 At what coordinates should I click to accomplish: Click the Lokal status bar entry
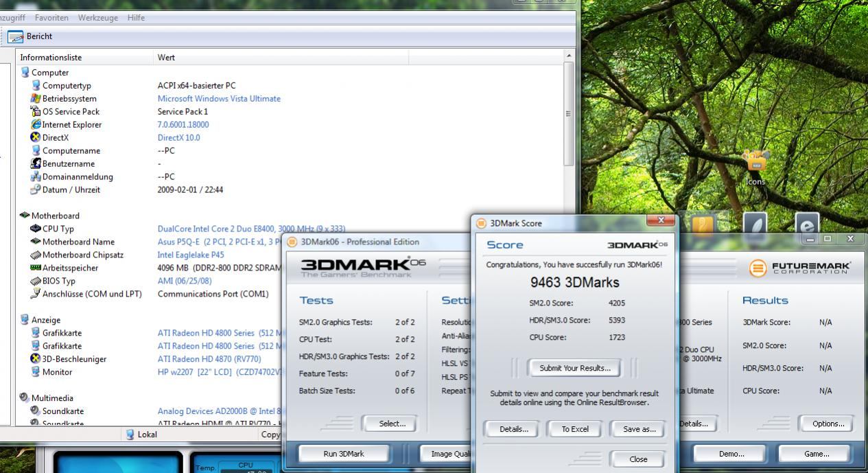click(141, 434)
